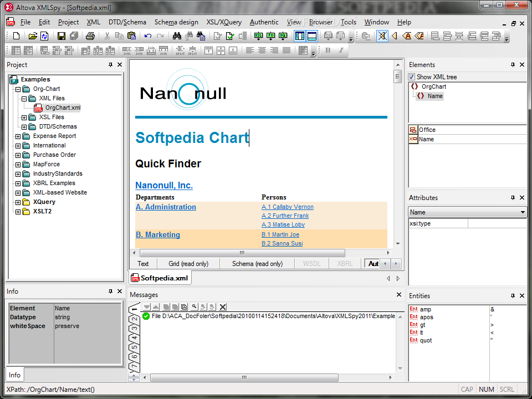The height and width of the screenshot is (399, 532).
Task: Click the Find in Files icon
Action: click(201, 36)
